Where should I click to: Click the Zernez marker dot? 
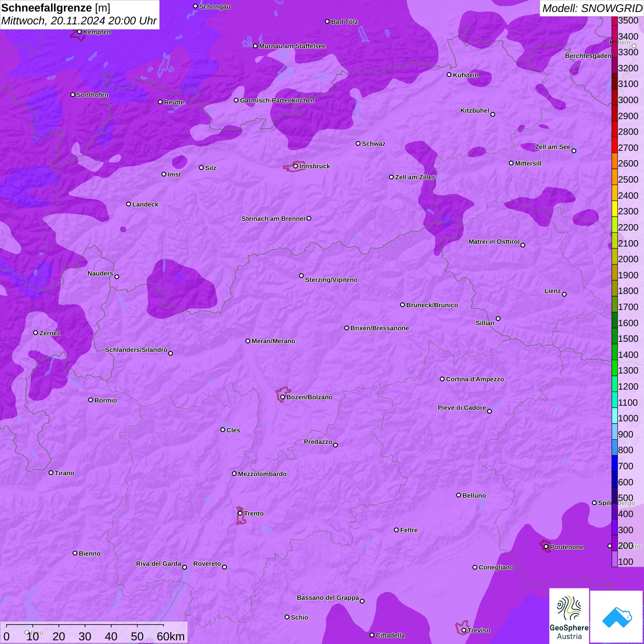pyautogui.click(x=35, y=333)
